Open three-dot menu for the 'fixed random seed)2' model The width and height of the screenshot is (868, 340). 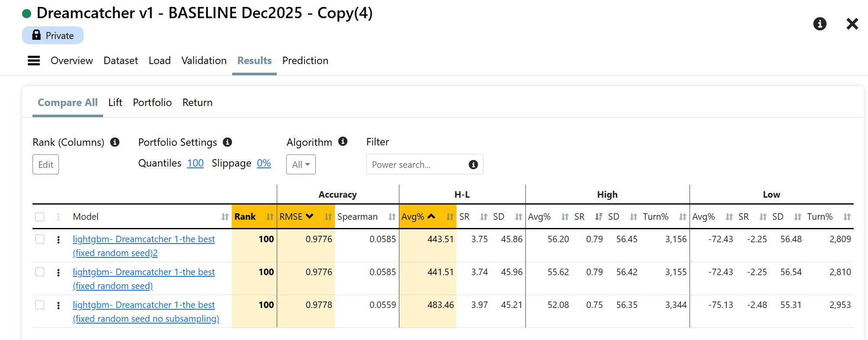(x=58, y=240)
